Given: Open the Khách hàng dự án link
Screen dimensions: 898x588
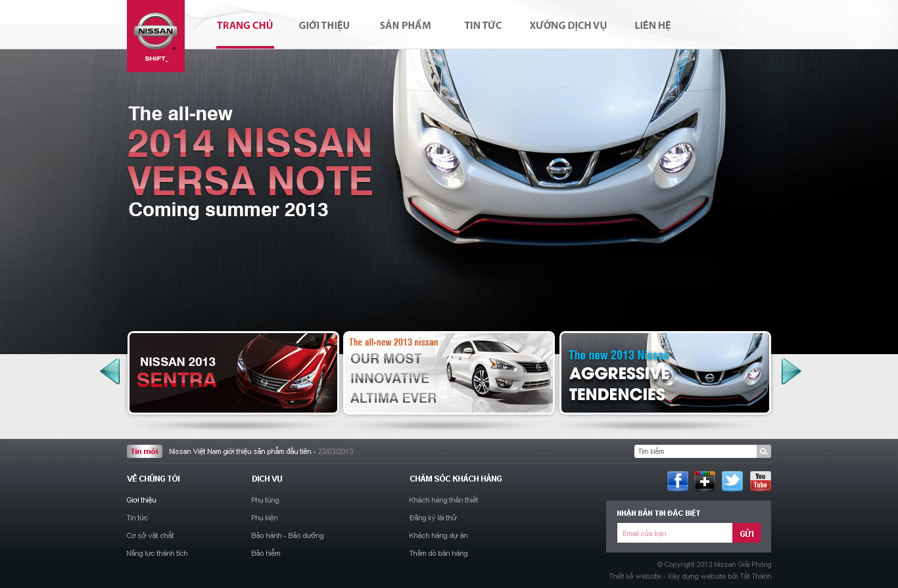Looking at the screenshot, I should point(438,535).
